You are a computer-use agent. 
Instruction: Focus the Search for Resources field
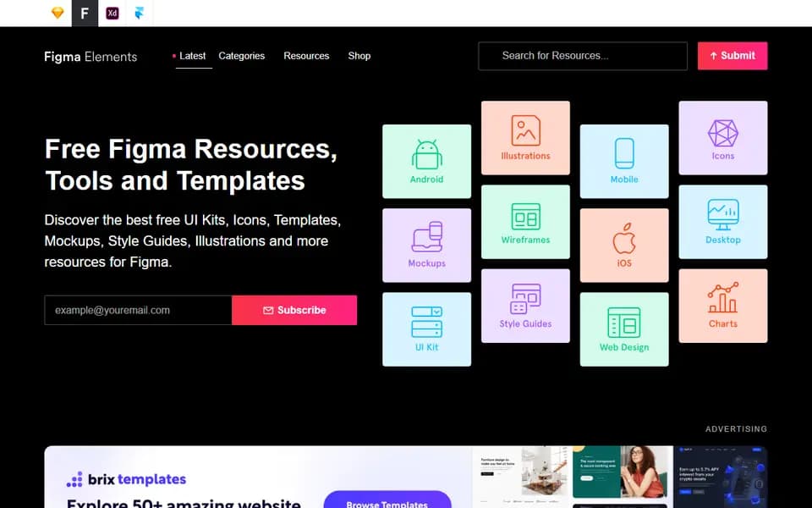tap(583, 56)
